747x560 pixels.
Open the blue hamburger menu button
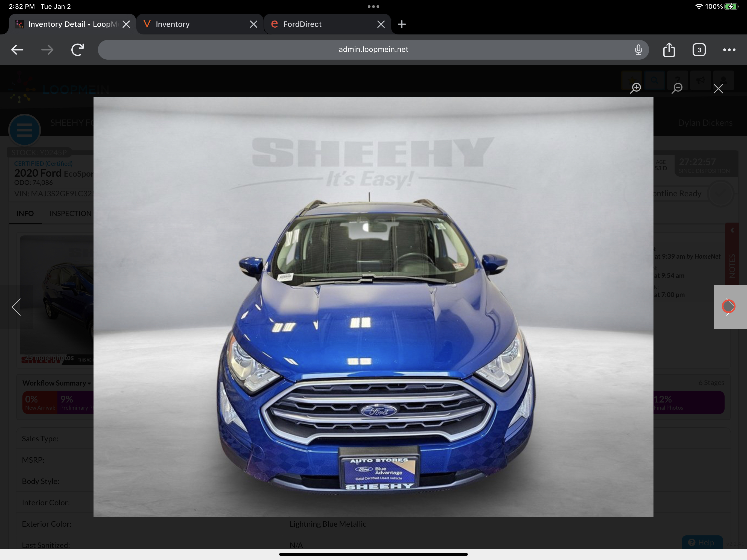pos(25,130)
